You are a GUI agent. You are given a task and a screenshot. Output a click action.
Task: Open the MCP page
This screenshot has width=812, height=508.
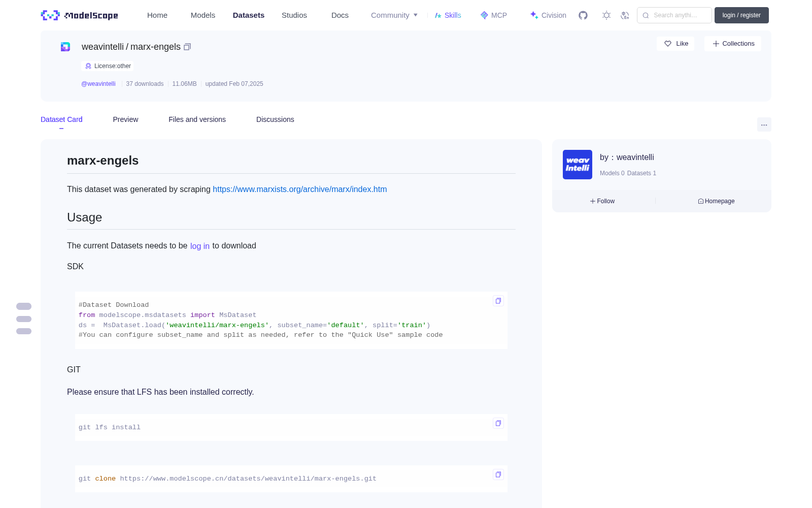(x=493, y=15)
